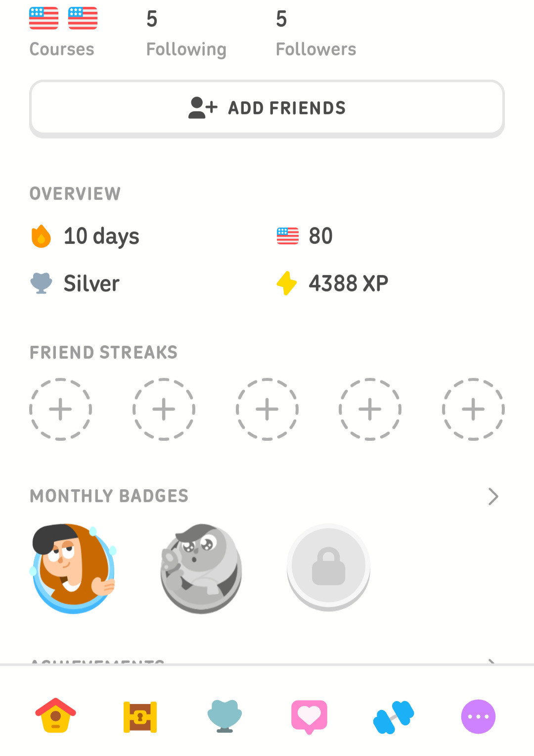
Task: Open the treasure chest quests tab
Action: coord(140,716)
